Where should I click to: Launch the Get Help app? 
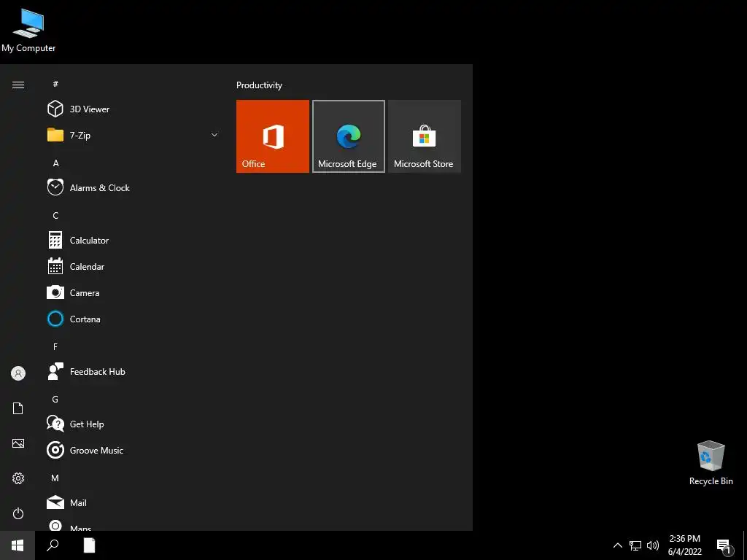133,424
